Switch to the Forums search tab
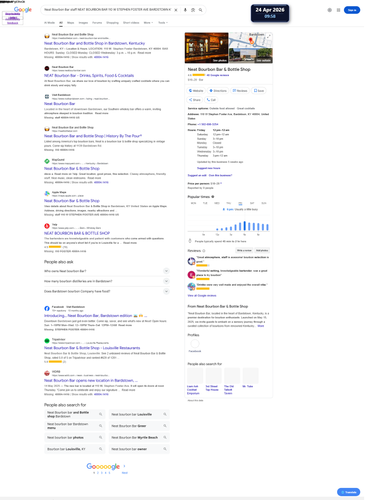Screen dimensions: 367x500 click(97, 23)
